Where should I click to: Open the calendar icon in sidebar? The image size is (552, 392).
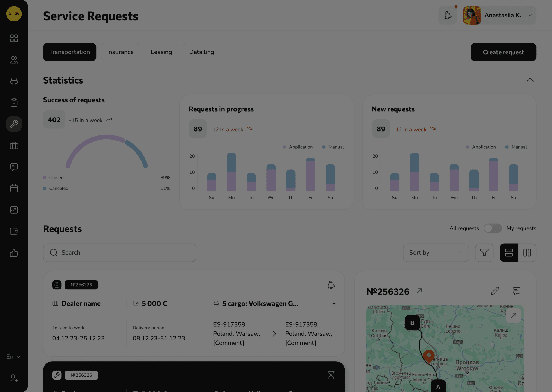(x=14, y=188)
